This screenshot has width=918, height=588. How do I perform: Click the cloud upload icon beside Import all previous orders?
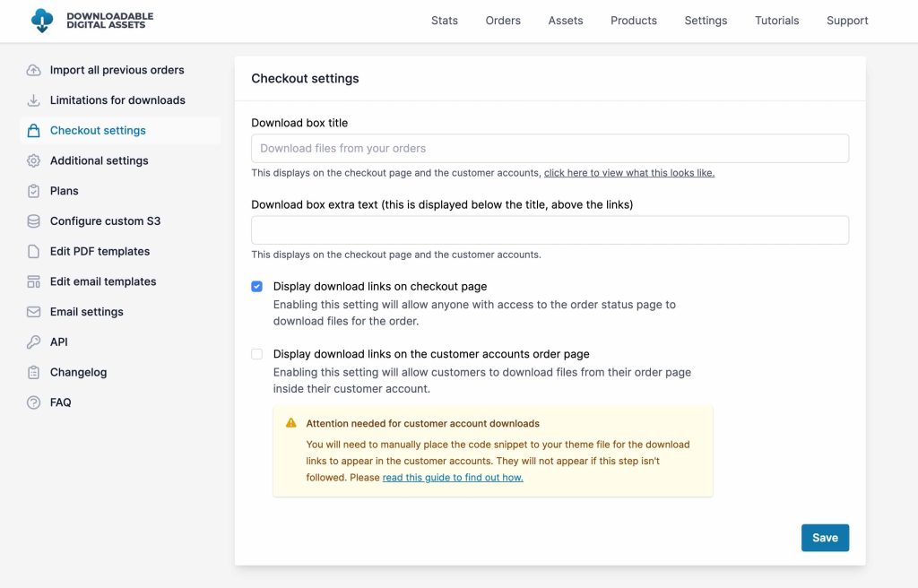pos(34,70)
